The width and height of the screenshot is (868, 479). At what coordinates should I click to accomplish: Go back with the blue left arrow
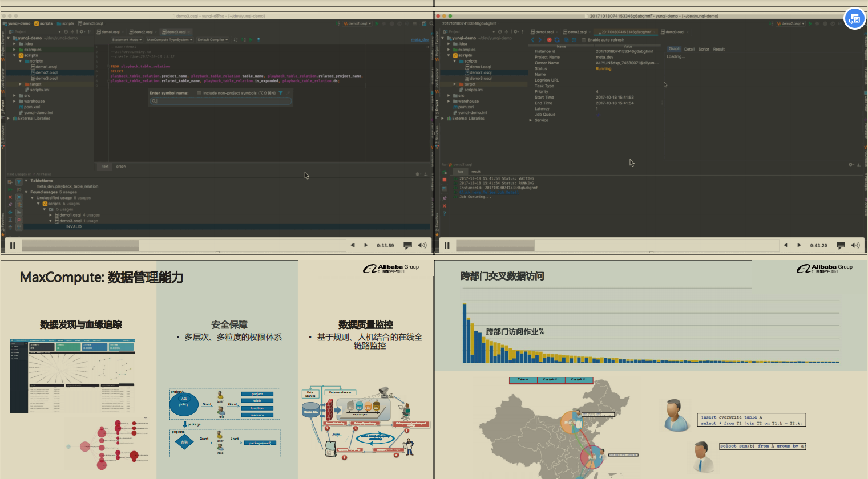click(533, 40)
